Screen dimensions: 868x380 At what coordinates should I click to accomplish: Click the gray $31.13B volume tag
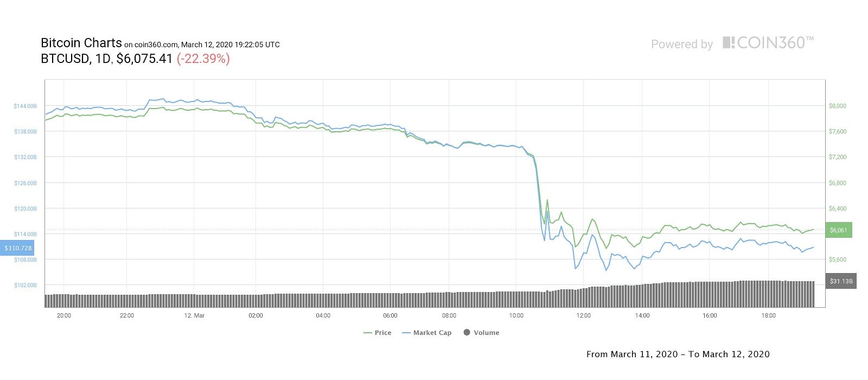pos(841,281)
